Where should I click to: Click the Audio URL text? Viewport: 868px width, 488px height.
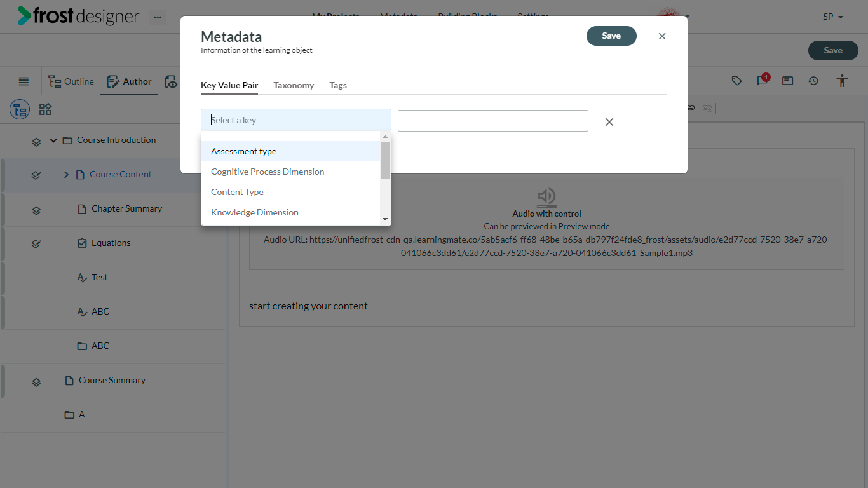click(x=546, y=246)
